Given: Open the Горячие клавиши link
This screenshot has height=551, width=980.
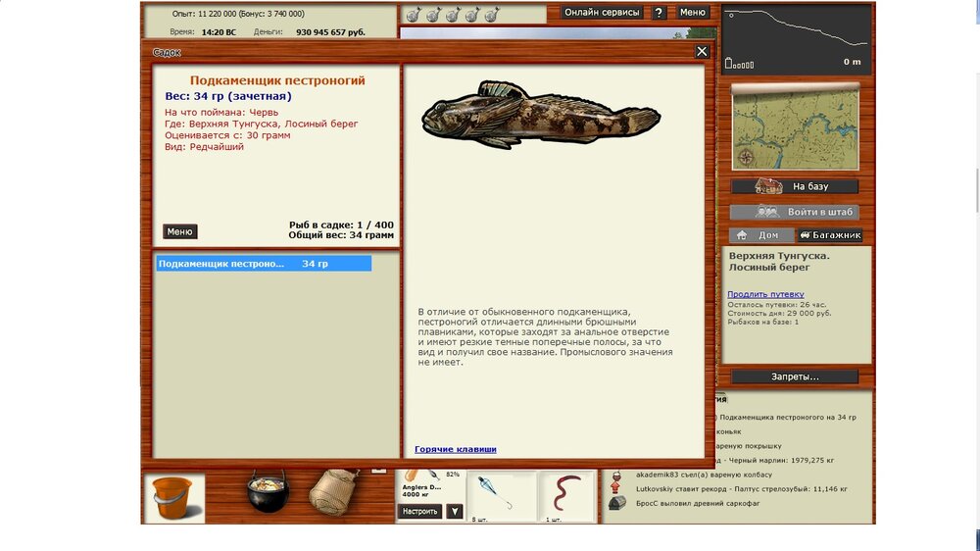Looking at the screenshot, I should coord(455,449).
